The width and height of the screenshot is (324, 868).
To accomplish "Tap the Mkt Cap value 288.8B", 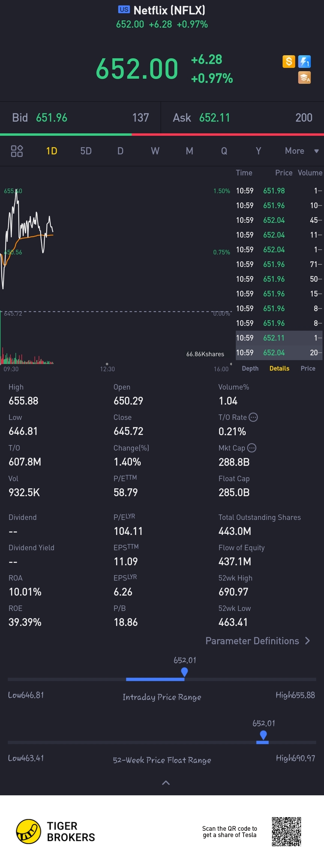I will tap(234, 462).
